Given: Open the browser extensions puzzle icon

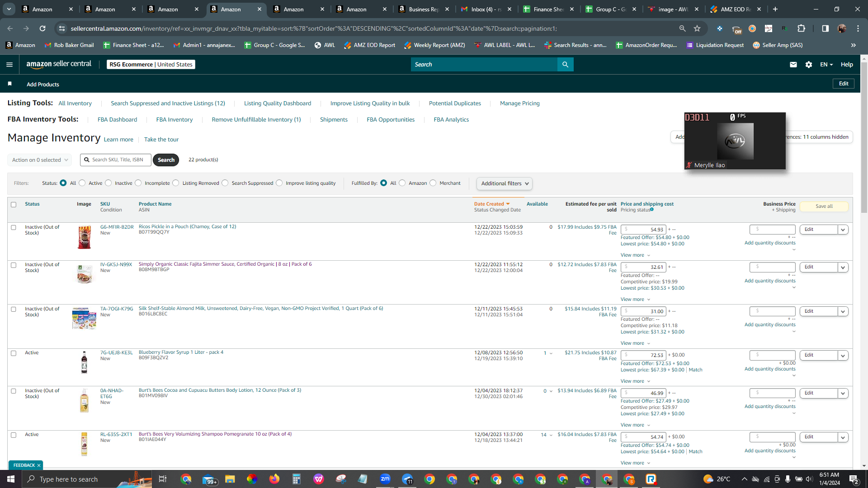Looking at the screenshot, I should (801, 28).
